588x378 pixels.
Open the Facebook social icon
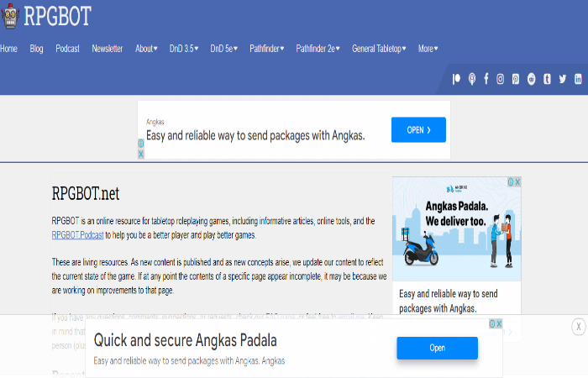(486, 79)
